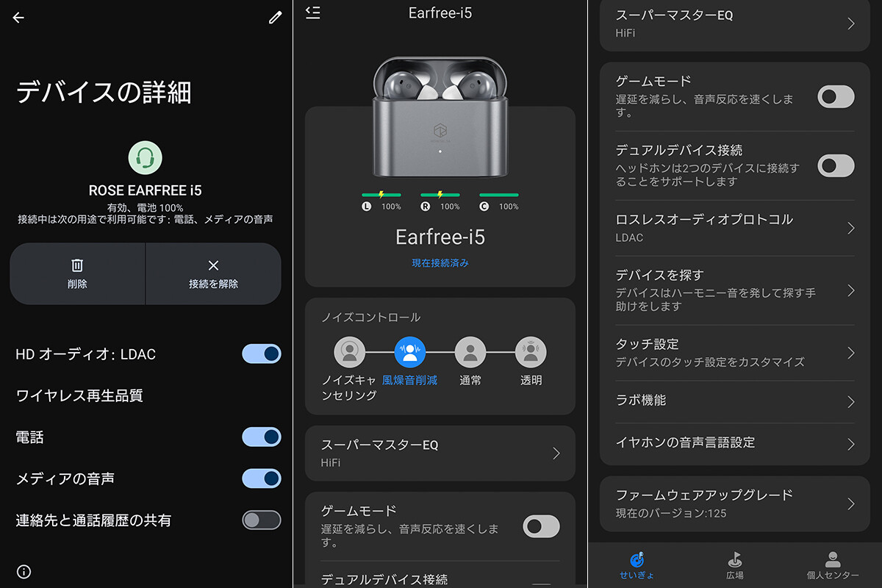The height and width of the screenshot is (588, 882).
Task: Open デバイスを探す chevron
Action: pos(851,290)
